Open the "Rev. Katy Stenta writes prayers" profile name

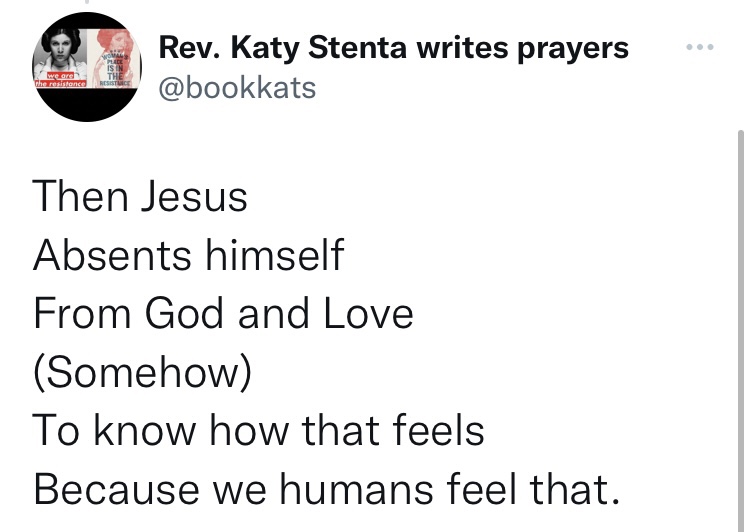click(394, 47)
